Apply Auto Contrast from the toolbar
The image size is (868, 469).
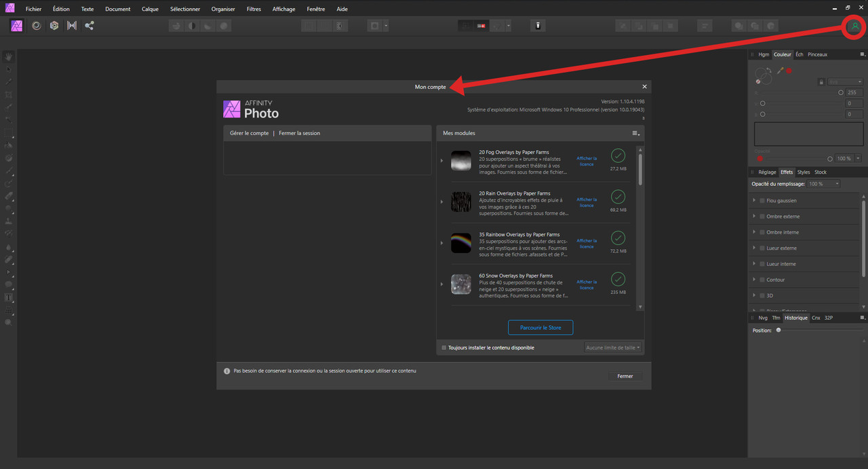point(192,26)
